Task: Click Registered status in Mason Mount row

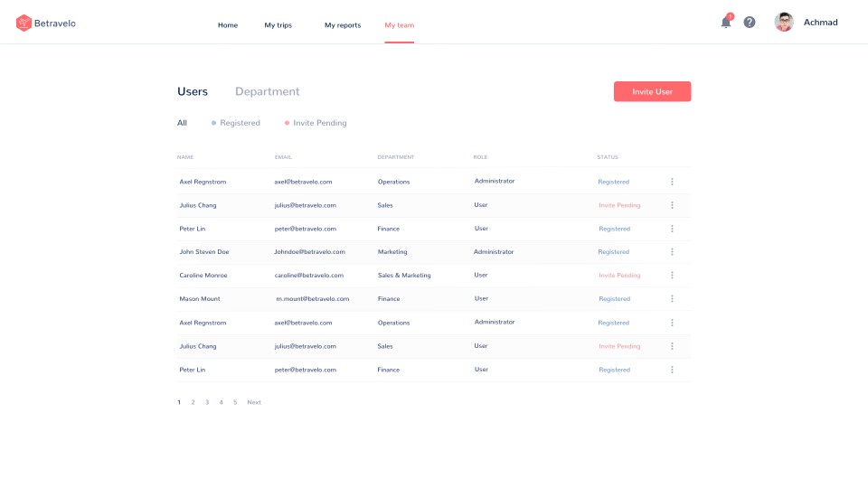Action: [615, 299]
